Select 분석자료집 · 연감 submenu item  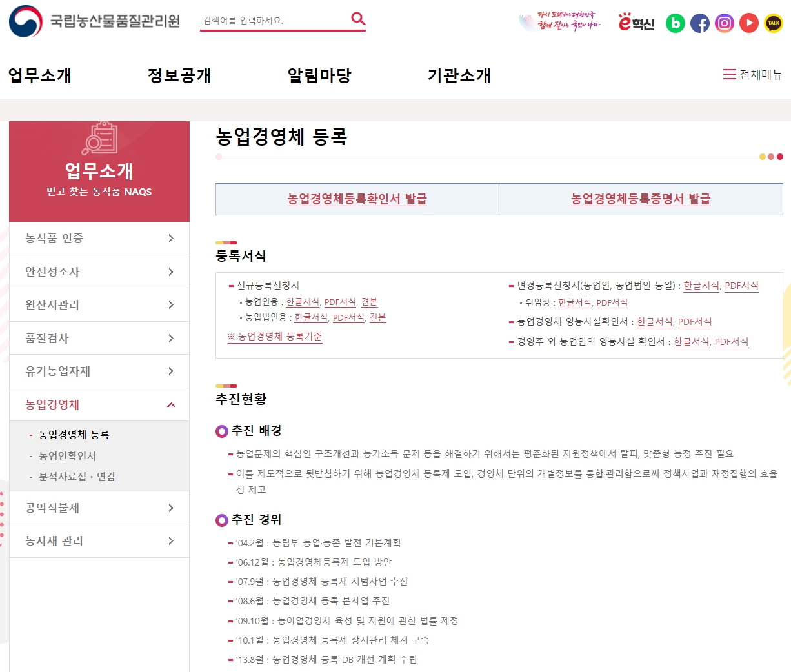(77, 477)
